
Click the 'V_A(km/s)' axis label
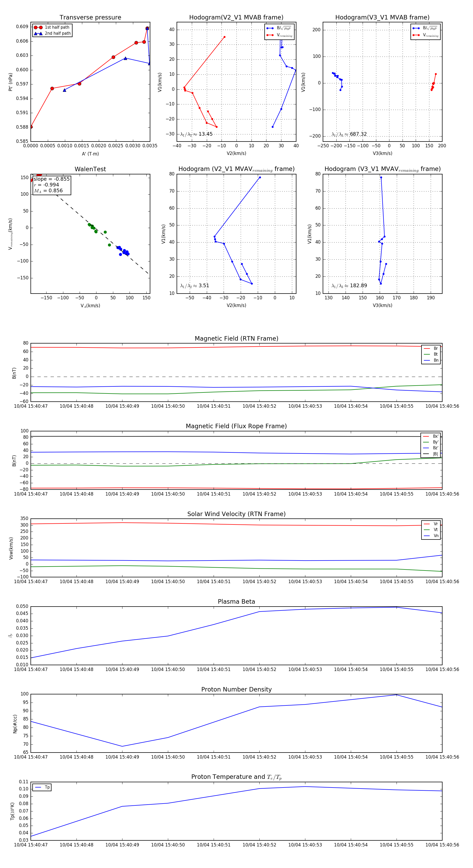point(90,306)
